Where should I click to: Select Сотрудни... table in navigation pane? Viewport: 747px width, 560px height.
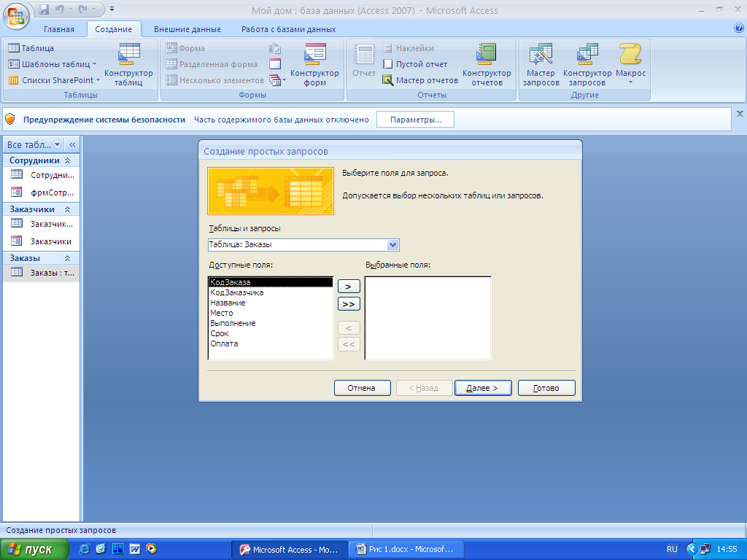pos(42,175)
